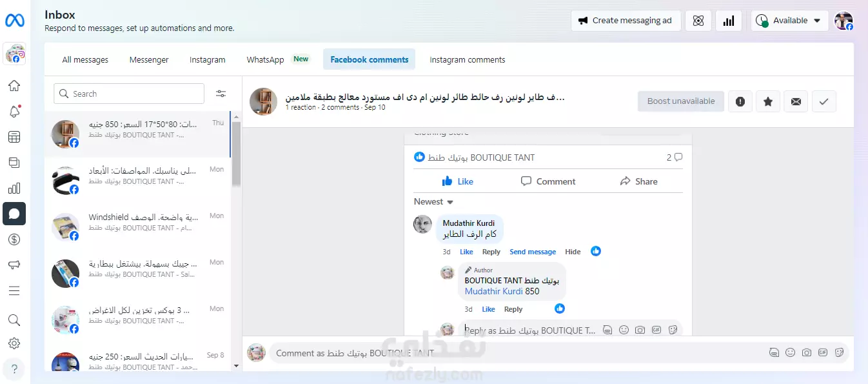The image size is (868, 384).
Task: Mark conversation unread envelope icon
Action: coord(796,101)
